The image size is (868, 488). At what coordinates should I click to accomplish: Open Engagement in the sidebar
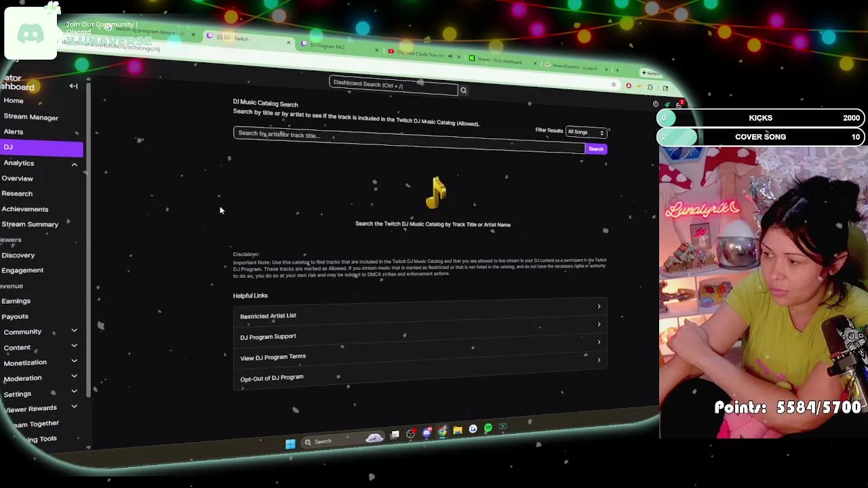(x=22, y=270)
